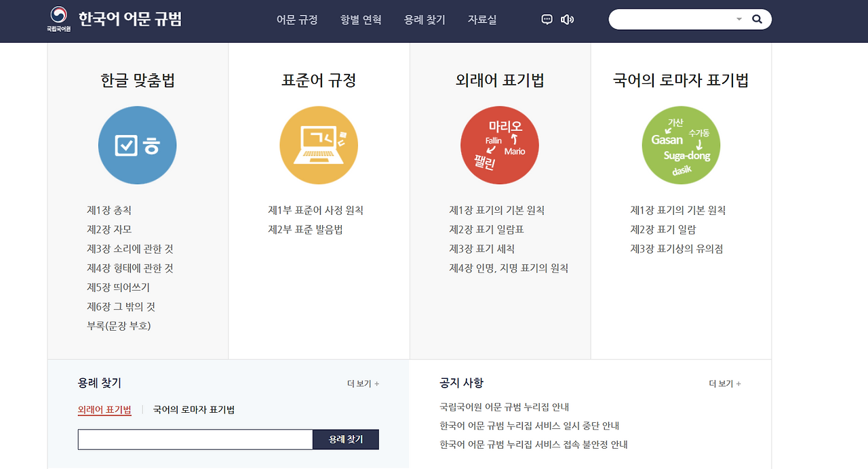This screenshot has height=469, width=868.
Task: Click the 국립국어원 logo emblem
Action: pos(58,16)
